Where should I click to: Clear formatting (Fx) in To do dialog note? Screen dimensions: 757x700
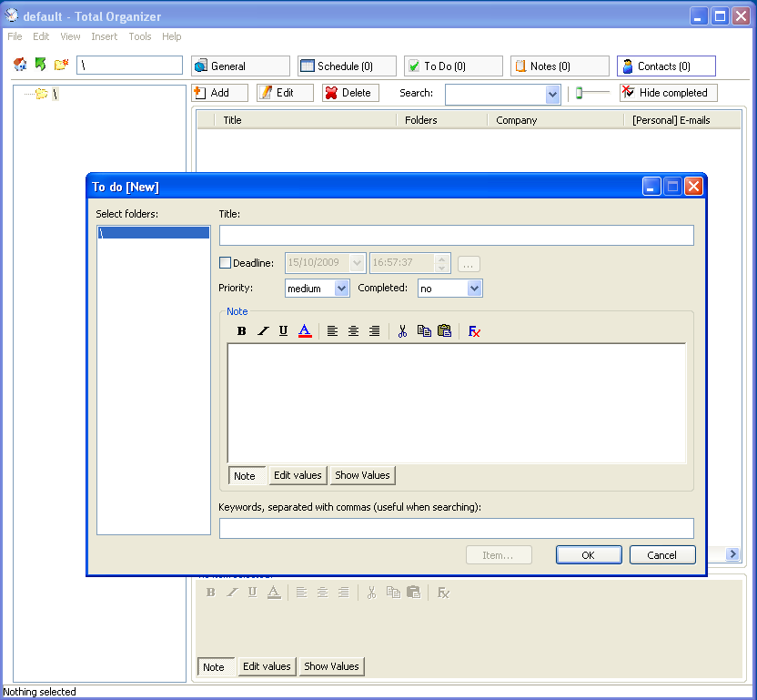(474, 331)
